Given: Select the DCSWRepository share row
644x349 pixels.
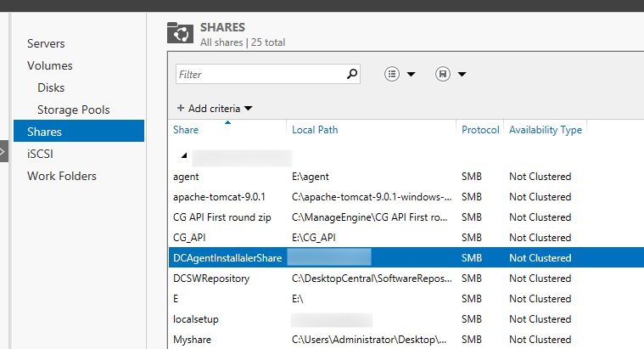Looking at the screenshot, I should tap(210, 279).
